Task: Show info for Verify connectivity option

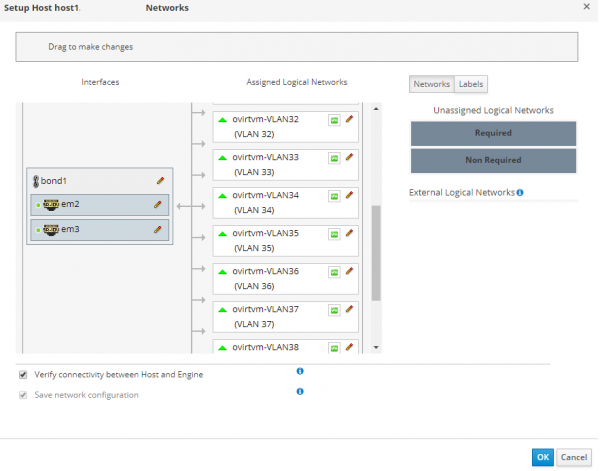Action: coord(300,371)
